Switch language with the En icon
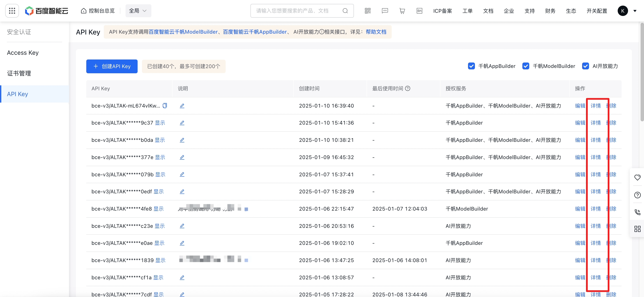Image resolution: width=644 pixels, height=297 pixels. click(x=419, y=11)
